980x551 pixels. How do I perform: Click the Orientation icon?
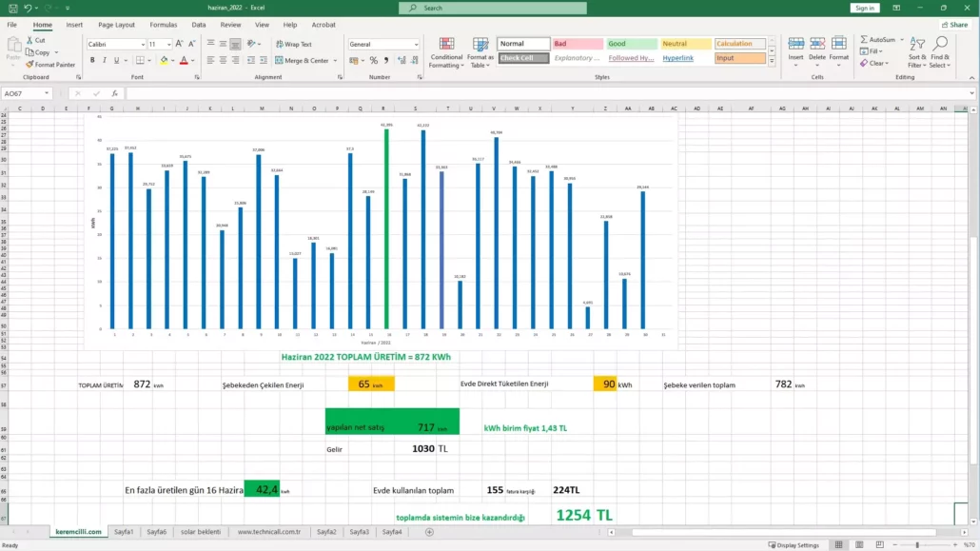[252, 44]
